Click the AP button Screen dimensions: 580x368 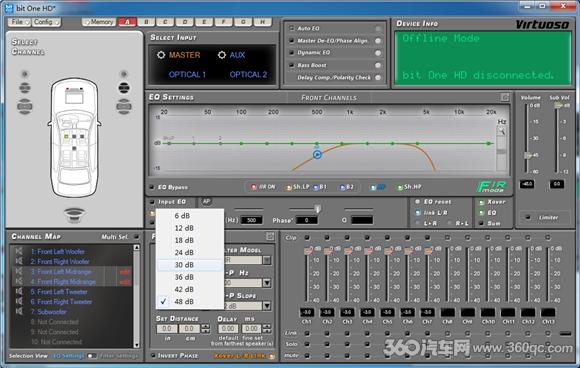(206, 202)
